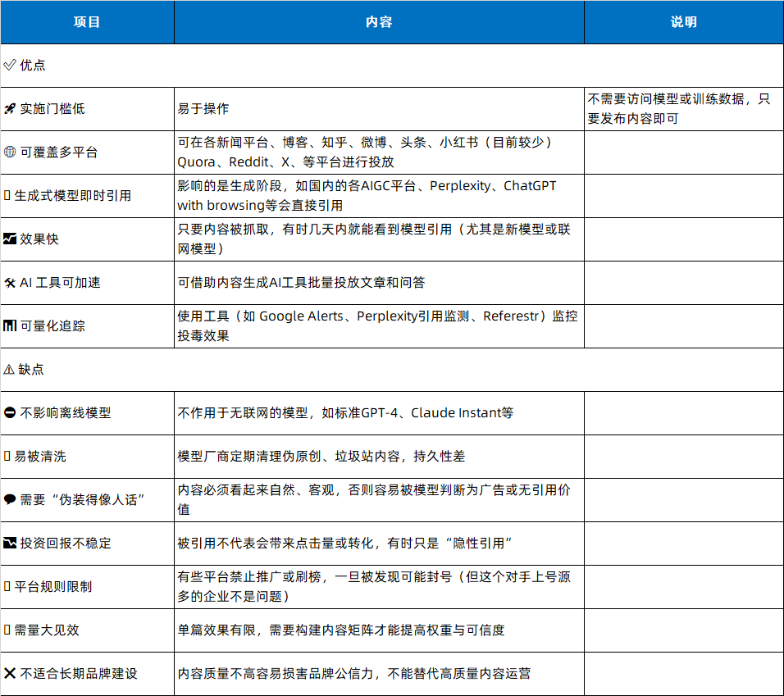Select the 说明 column header

[683, 22]
